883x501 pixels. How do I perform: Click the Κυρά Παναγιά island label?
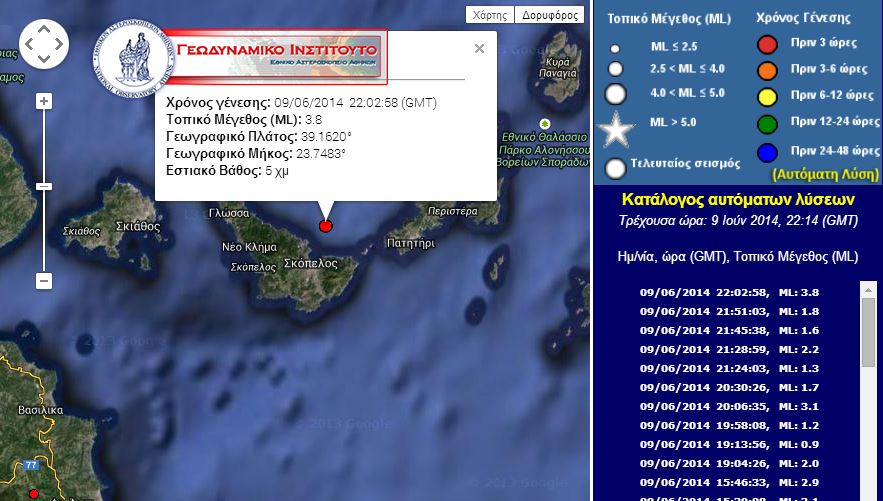(x=558, y=68)
